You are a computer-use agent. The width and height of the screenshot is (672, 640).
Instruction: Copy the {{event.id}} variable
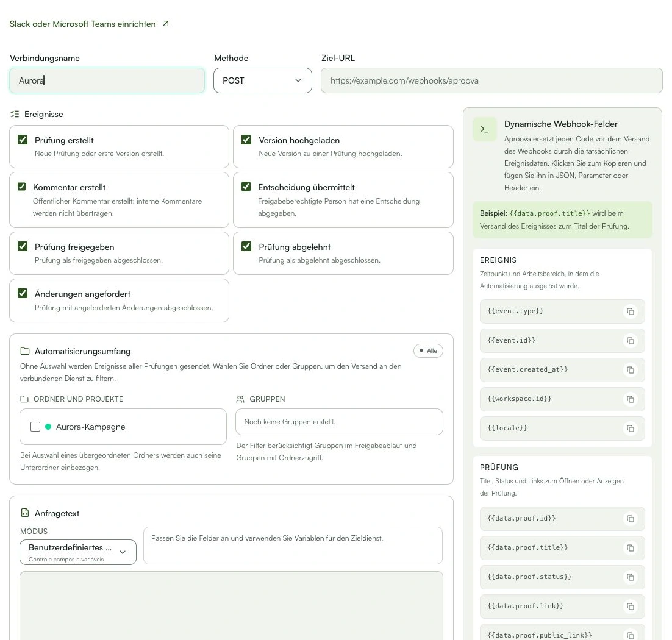(630, 341)
